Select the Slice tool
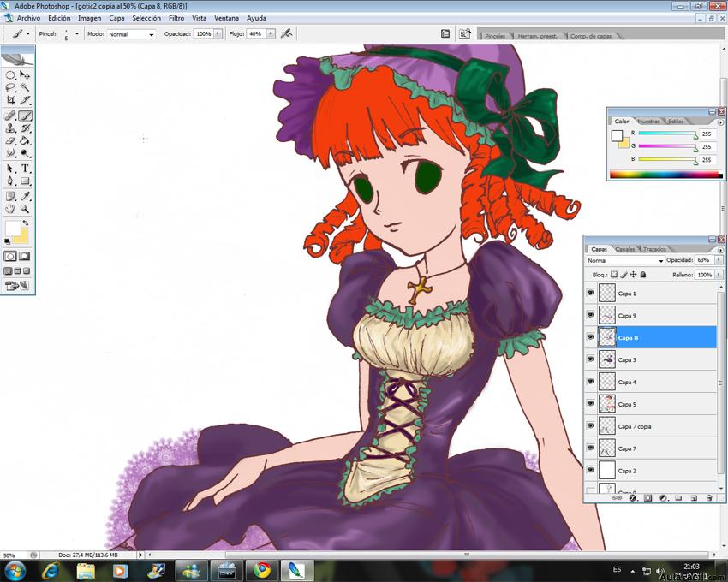The width and height of the screenshot is (728, 582). pyautogui.click(x=25, y=100)
